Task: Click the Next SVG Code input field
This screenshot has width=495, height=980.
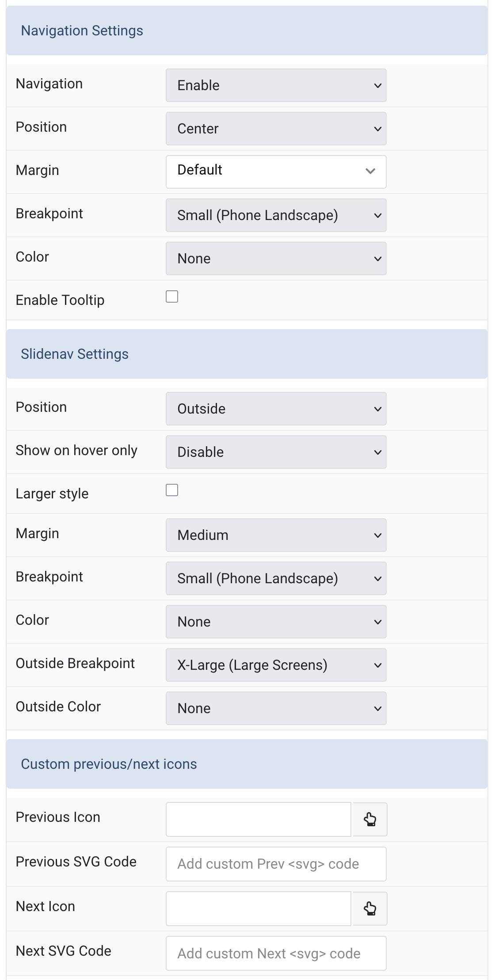Action: (276, 953)
